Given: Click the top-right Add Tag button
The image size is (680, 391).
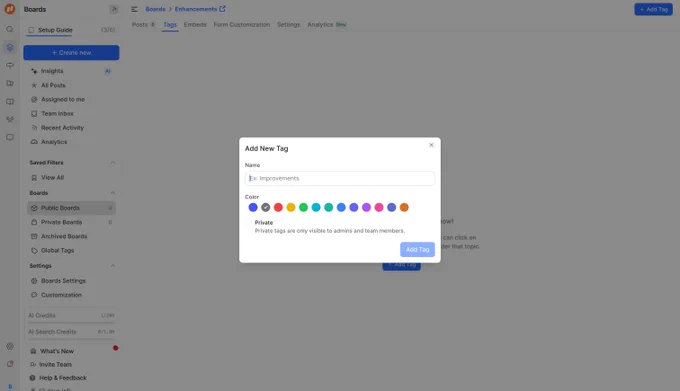Looking at the screenshot, I should 653,9.
